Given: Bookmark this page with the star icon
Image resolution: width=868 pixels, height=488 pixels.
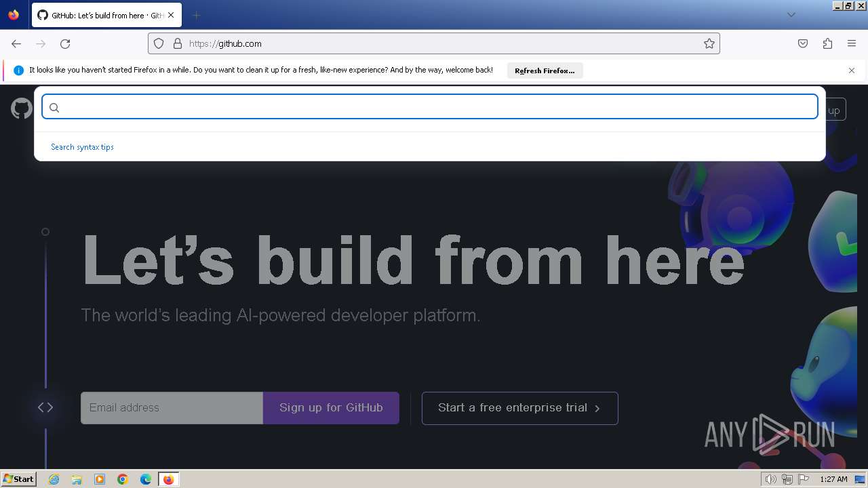Looking at the screenshot, I should [709, 43].
